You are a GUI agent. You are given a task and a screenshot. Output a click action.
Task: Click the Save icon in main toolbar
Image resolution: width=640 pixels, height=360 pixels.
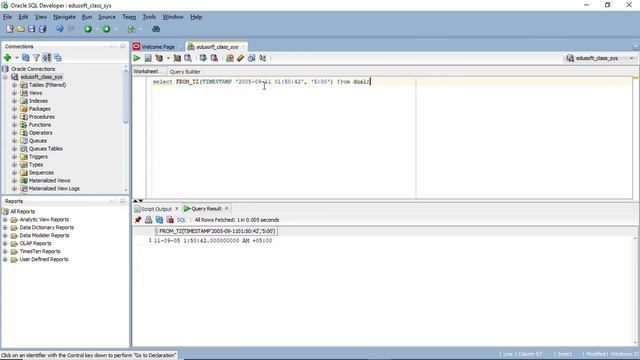point(31,29)
